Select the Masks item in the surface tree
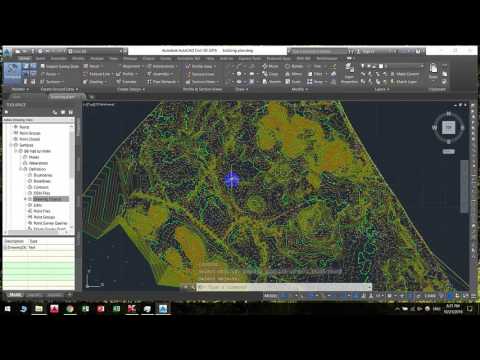480x360 pixels. (x=34, y=157)
